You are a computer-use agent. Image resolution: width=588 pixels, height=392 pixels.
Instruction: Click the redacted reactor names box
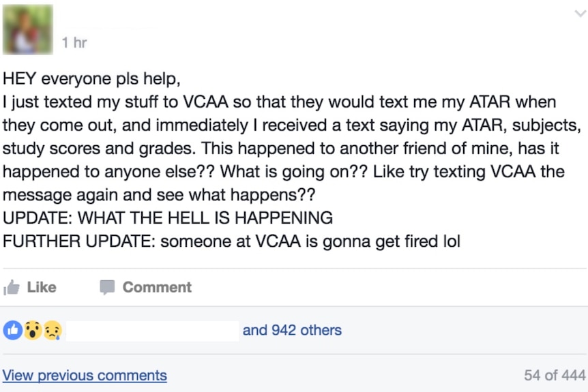tap(153, 331)
